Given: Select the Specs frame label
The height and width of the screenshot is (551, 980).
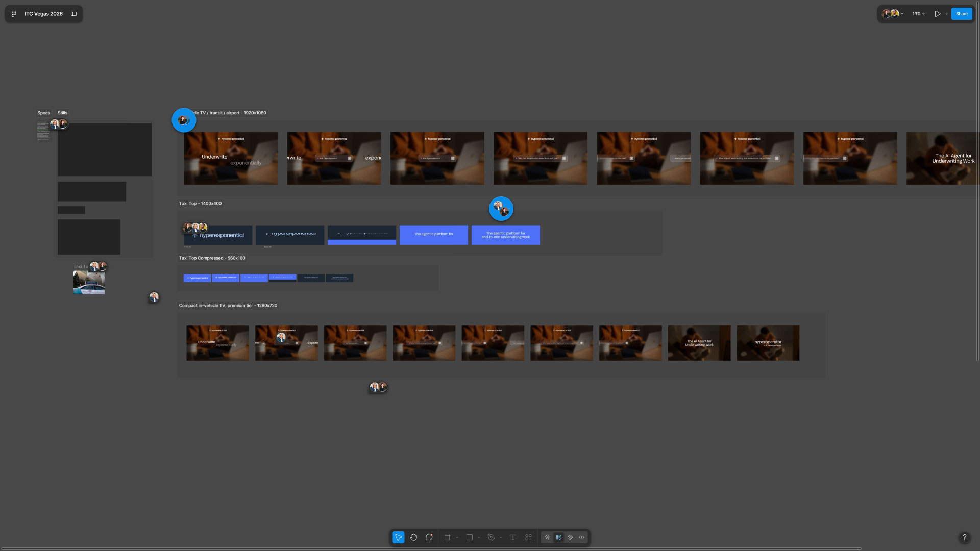Looking at the screenshot, I should tap(43, 113).
